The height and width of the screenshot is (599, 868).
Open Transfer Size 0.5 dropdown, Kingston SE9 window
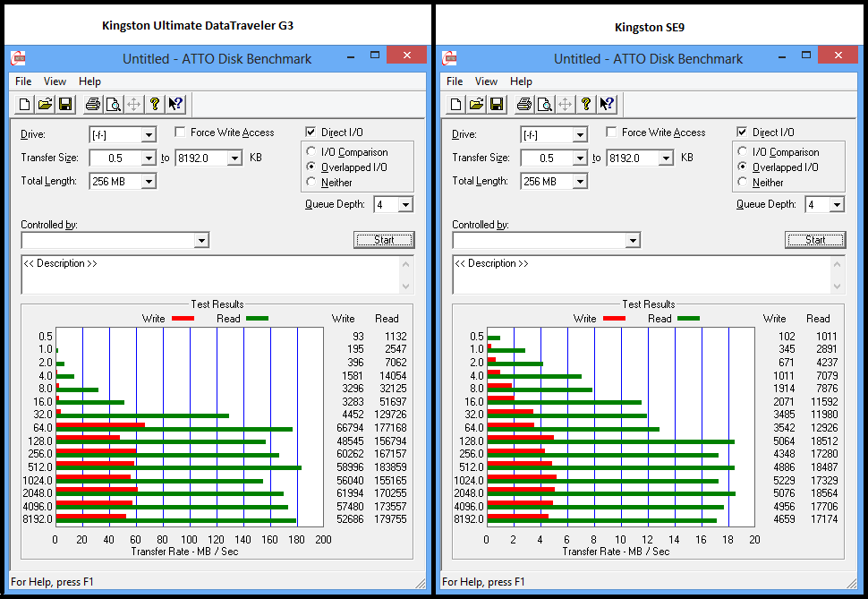580,158
